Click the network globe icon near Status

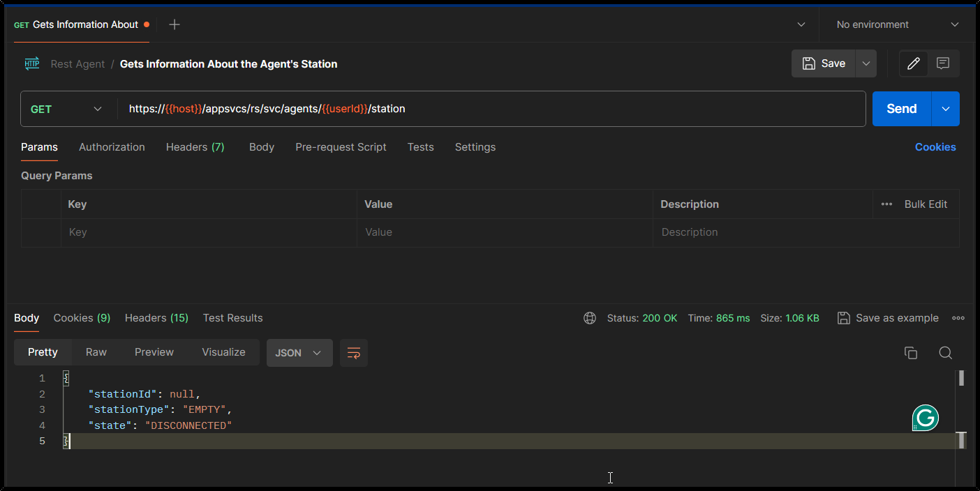pos(590,318)
